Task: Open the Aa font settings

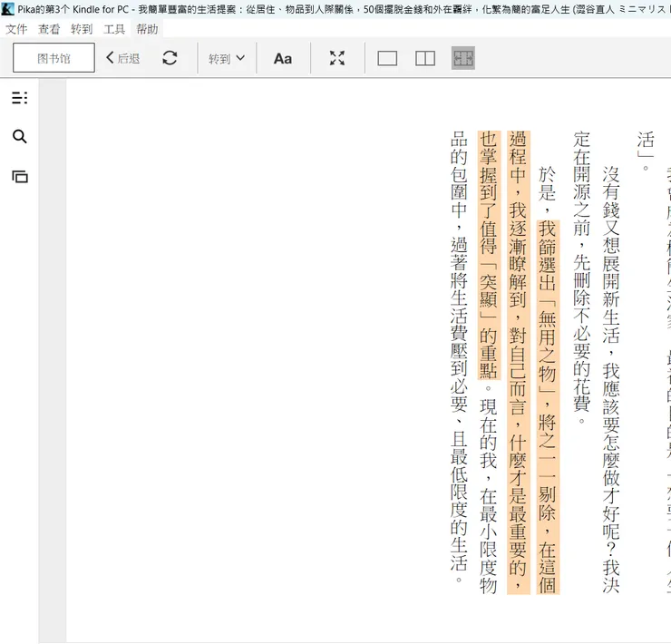Action: (x=283, y=58)
